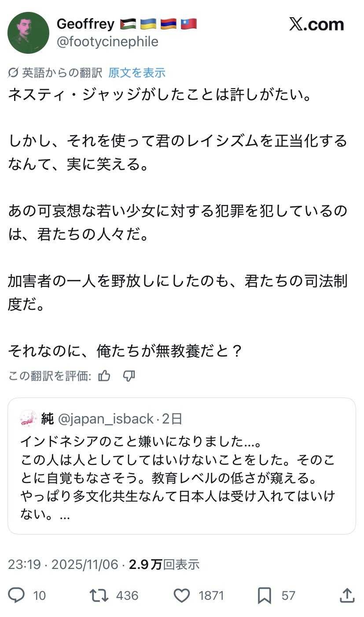View the 2.9万 回表示 view count

[164, 565]
